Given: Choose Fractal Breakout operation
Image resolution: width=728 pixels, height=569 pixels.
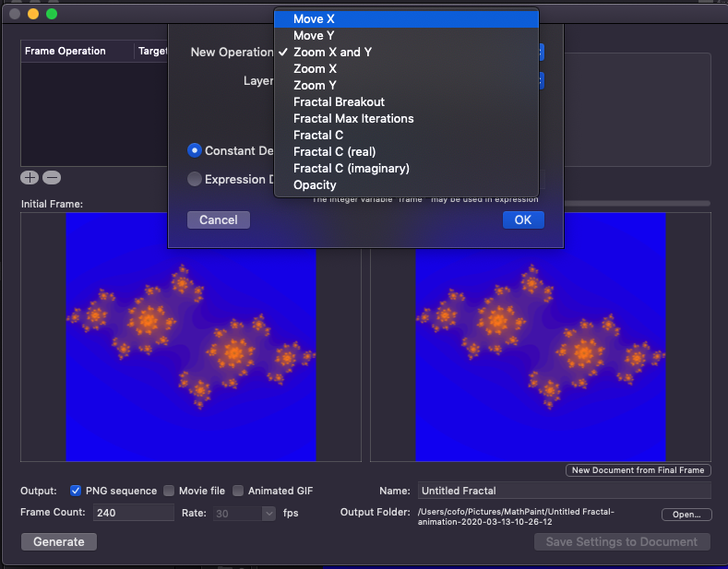Looking at the screenshot, I should coord(406,102).
